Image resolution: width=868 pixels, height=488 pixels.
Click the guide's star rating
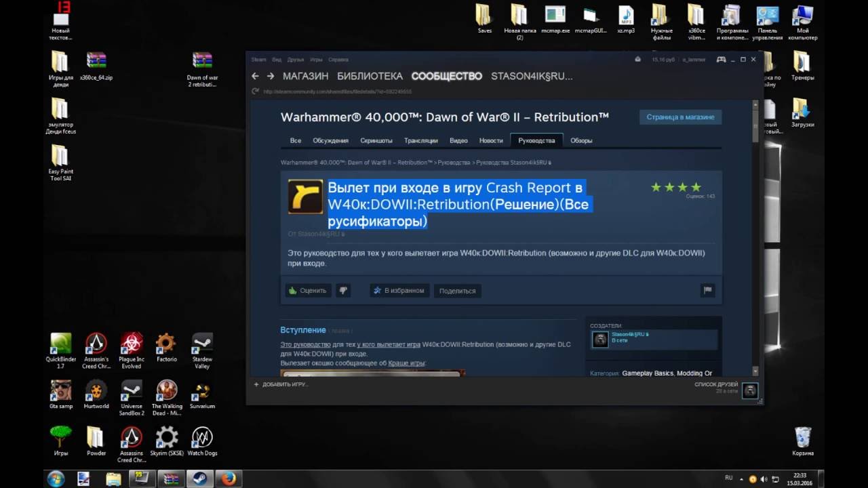coord(675,187)
